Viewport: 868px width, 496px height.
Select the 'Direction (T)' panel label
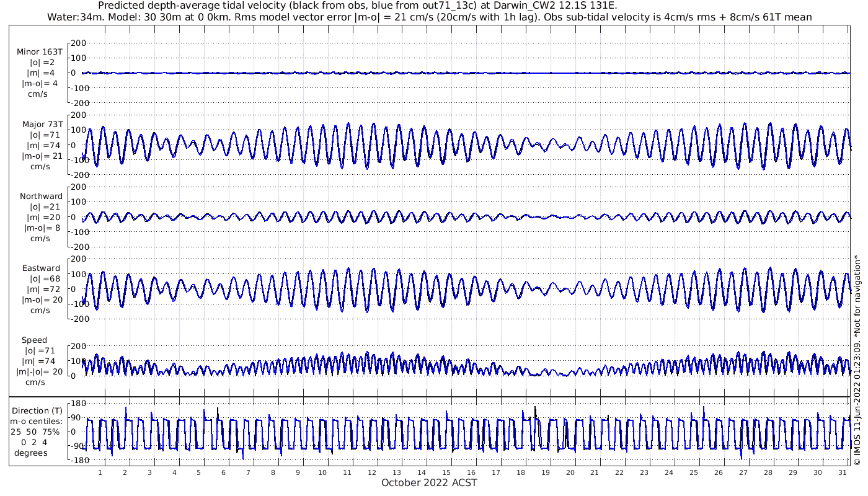point(37,411)
